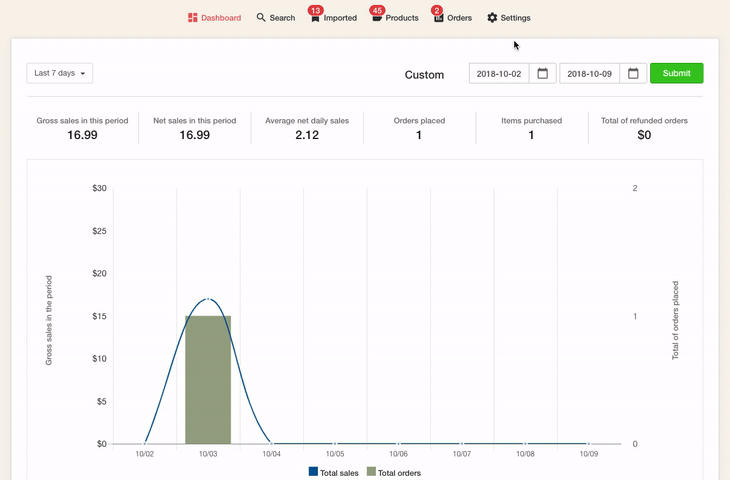Image resolution: width=730 pixels, height=480 pixels.
Task: Expand the Last 7 days dropdown
Action: tap(60, 73)
